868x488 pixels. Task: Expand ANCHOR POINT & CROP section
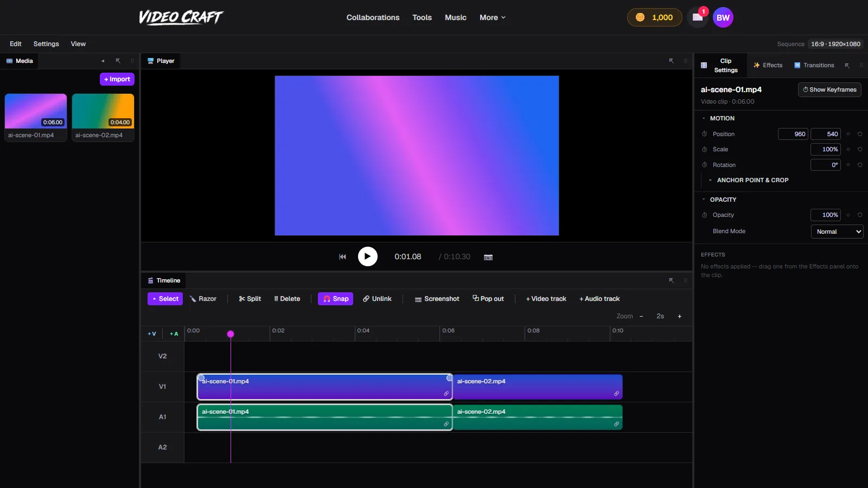pyautogui.click(x=749, y=180)
